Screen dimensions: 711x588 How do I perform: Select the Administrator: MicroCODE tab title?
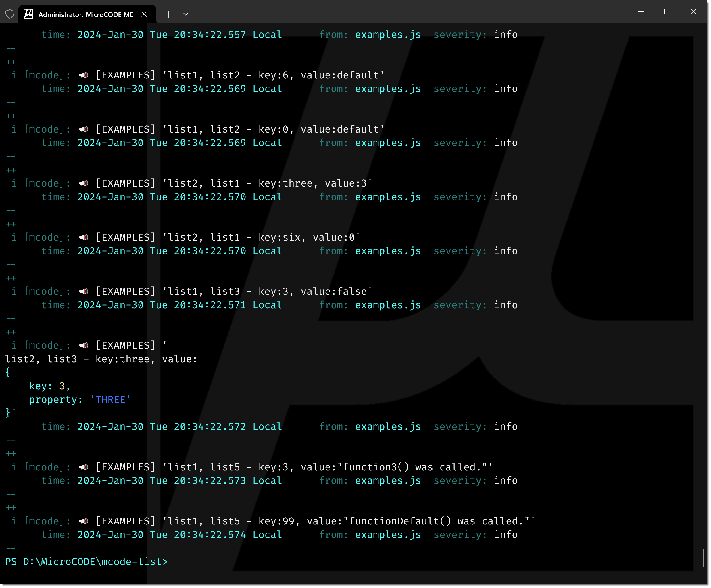pyautogui.click(x=85, y=14)
